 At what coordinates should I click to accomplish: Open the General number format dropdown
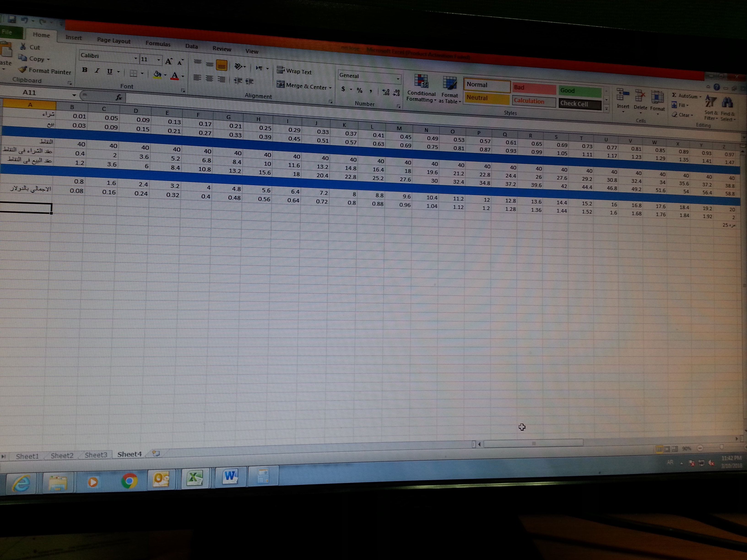pos(398,79)
